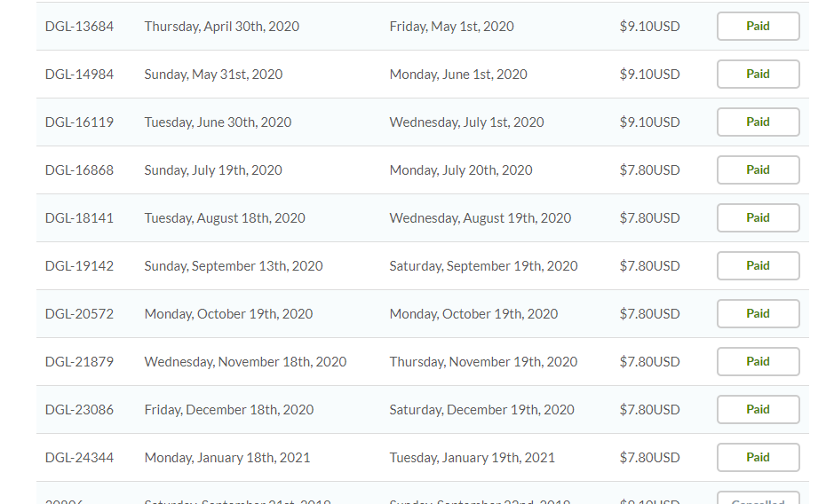Click invoice number DGL-24344
834x504 pixels.
[79, 457]
